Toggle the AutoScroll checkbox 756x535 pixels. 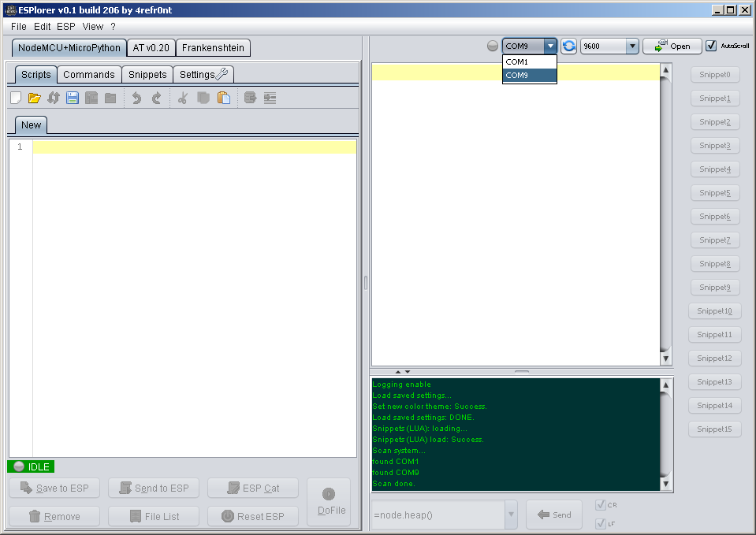711,46
